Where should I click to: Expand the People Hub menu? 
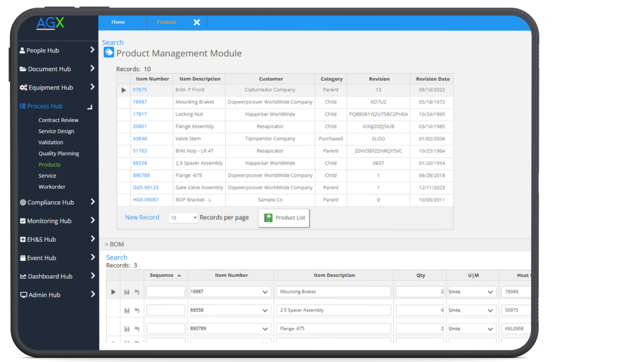(x=92, y=50)
